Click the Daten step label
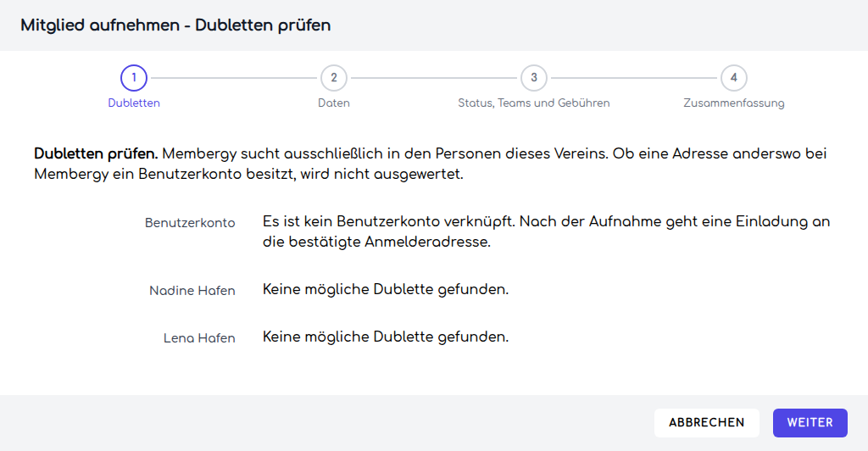This screenshot has width=868, height=451. pos(334,103)
